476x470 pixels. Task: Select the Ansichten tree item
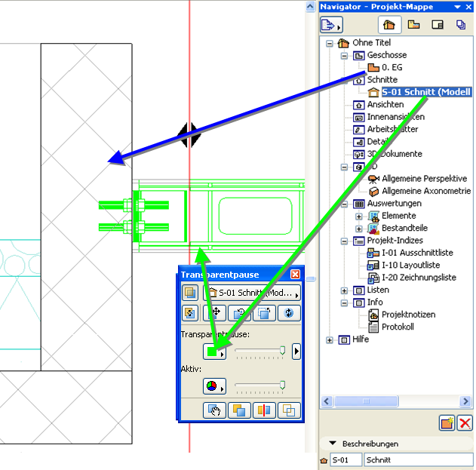point(385,104)
